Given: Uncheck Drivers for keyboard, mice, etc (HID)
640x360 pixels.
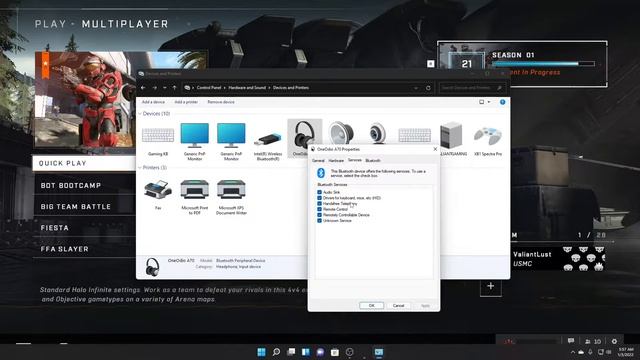Looking at the screenshot, I should 320,198.
